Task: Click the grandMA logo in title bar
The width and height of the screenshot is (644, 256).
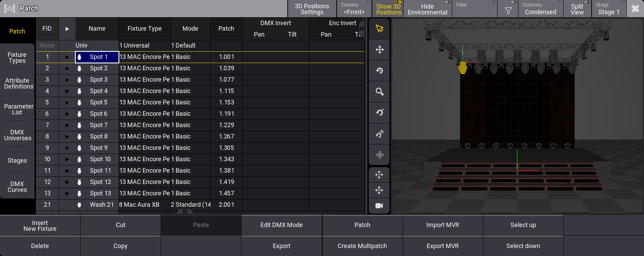Action: [10, 8]
